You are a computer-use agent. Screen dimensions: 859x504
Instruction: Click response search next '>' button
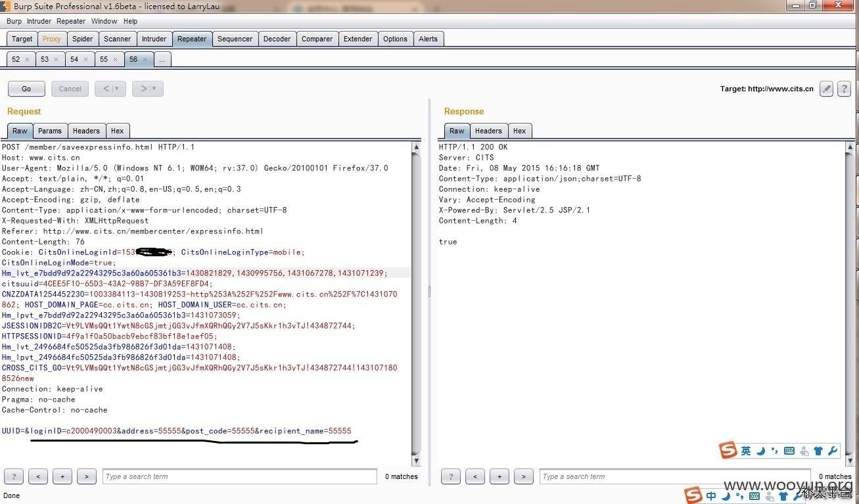point(524,476)
